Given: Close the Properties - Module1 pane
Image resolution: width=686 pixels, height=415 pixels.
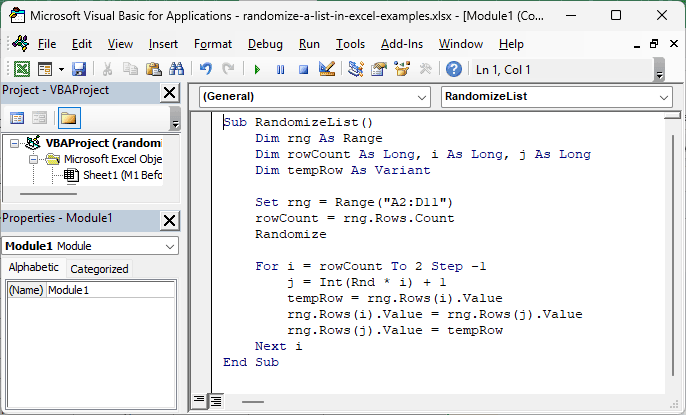Looking at the screenshot, I should coord(169,221).
